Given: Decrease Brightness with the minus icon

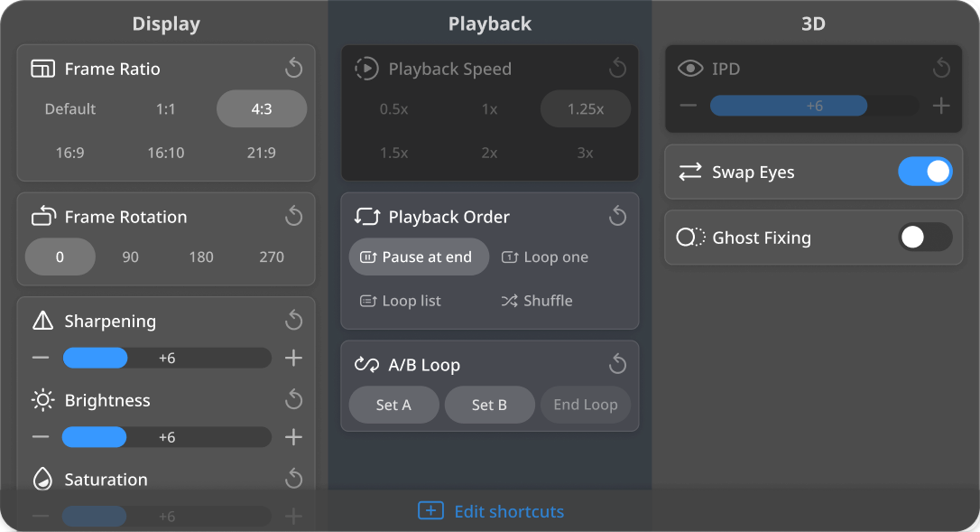Looking at the screenshot, I should pos(41,437).
